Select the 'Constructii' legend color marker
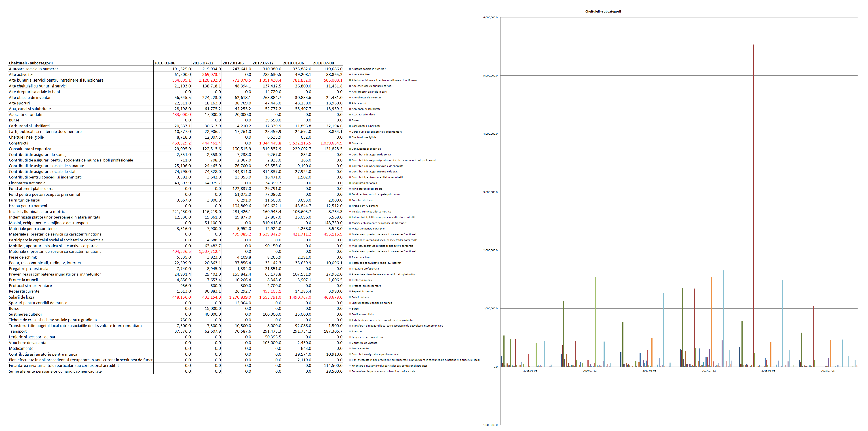Viewport: 868px width, 431px height. pyautogui.click(x=351, y=143)
